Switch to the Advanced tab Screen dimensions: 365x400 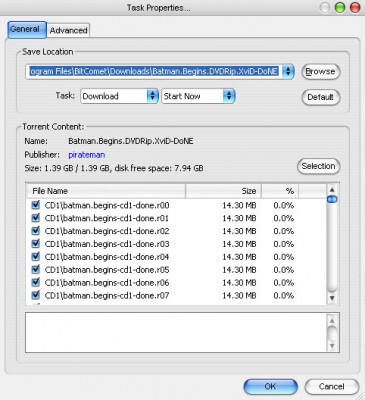coord(68,30)
